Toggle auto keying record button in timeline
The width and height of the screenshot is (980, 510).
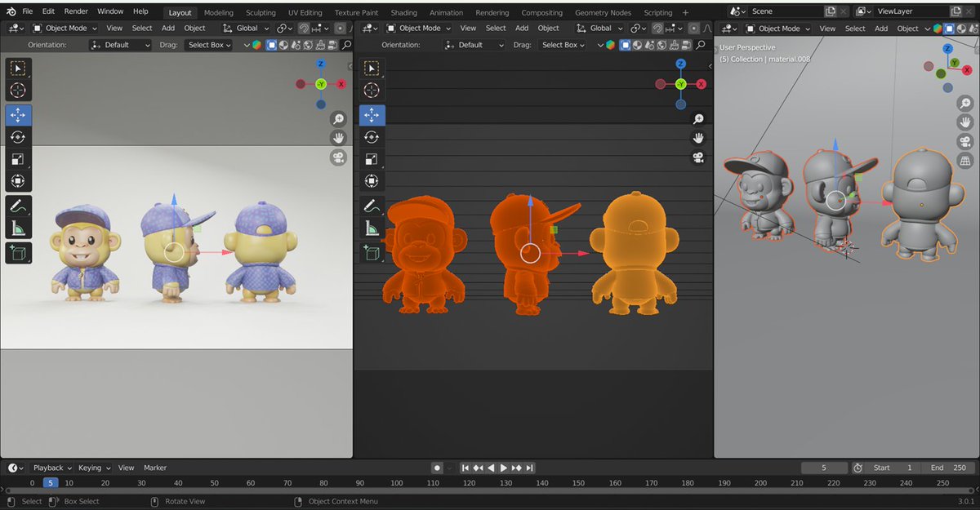tap(437, 468)
